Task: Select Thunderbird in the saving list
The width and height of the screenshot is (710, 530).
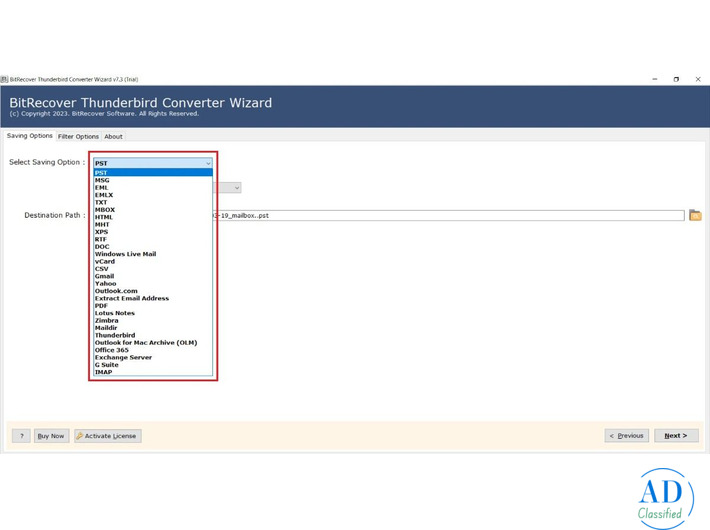Action: coord(153,336)
